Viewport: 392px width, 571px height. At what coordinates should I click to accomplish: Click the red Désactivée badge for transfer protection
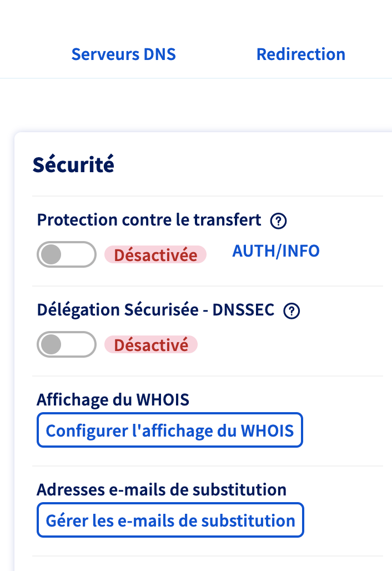155,255
